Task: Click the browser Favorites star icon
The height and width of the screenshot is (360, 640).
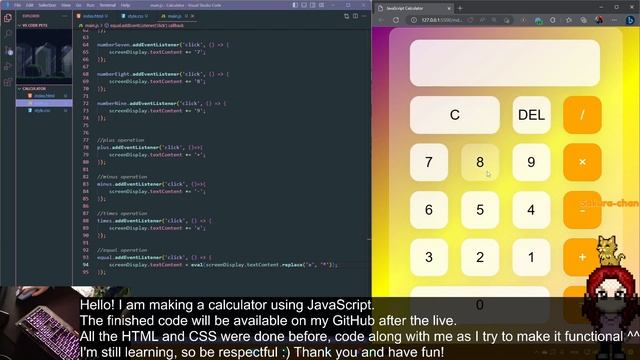Action: click(569, 20)
